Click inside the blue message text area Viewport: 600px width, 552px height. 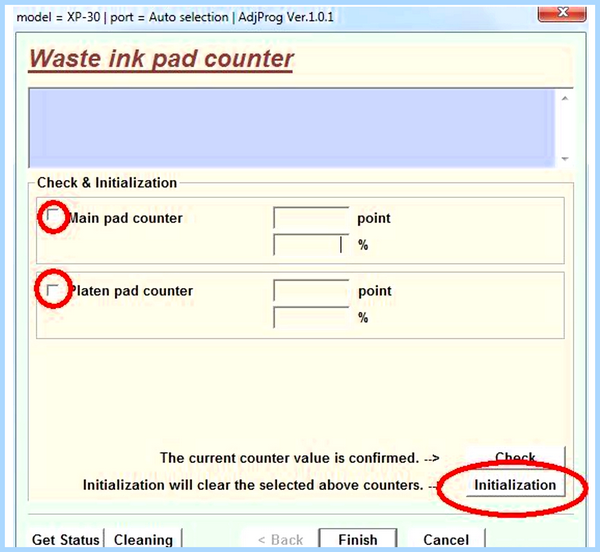[x=292, y=128]
